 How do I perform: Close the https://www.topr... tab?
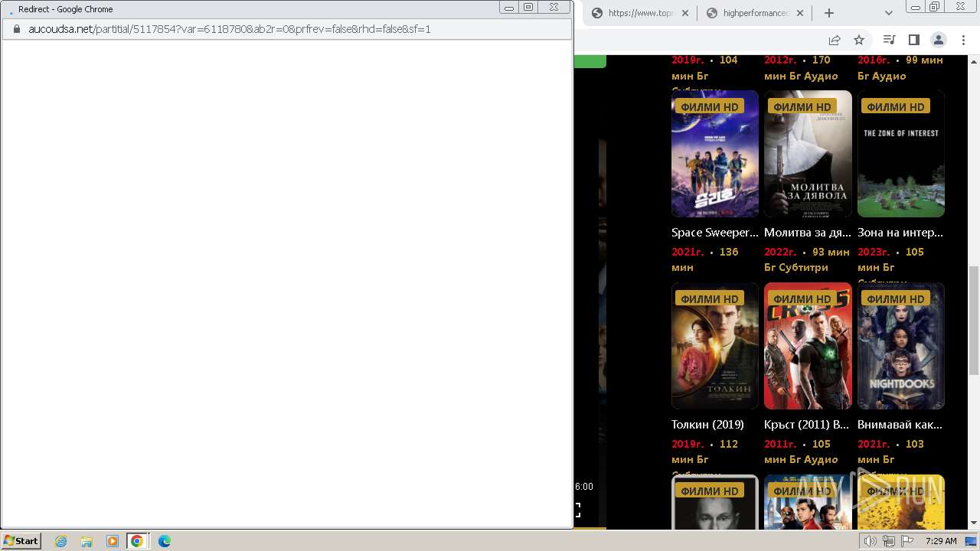coord(684,13)
